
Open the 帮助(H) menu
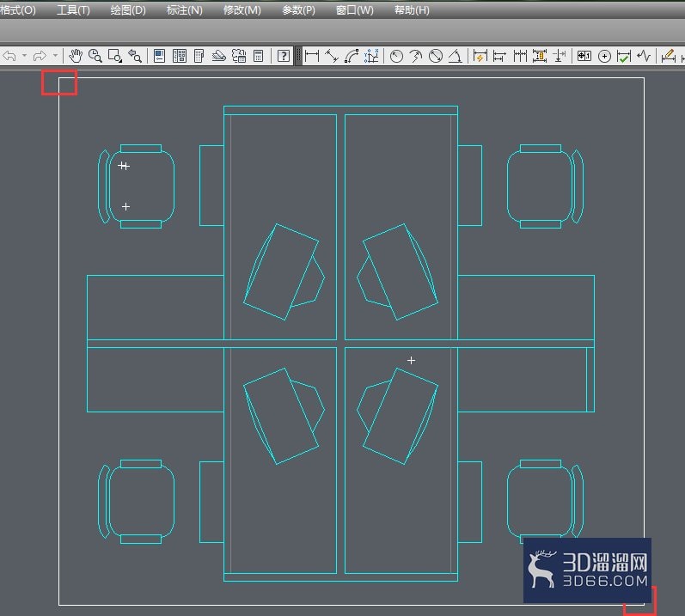(x=412, y=9)
